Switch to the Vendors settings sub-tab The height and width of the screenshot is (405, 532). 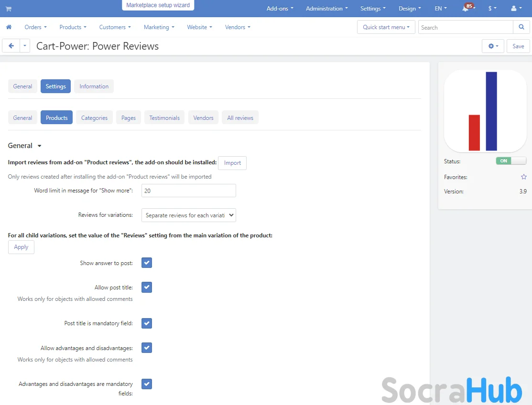tap(203, 117)
